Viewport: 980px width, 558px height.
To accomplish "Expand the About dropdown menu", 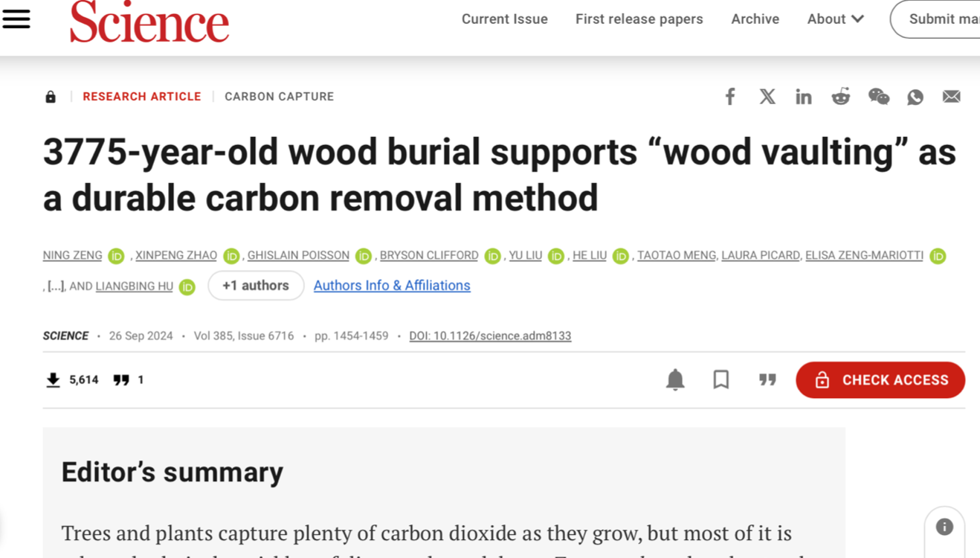I will [x=836, y=19].
